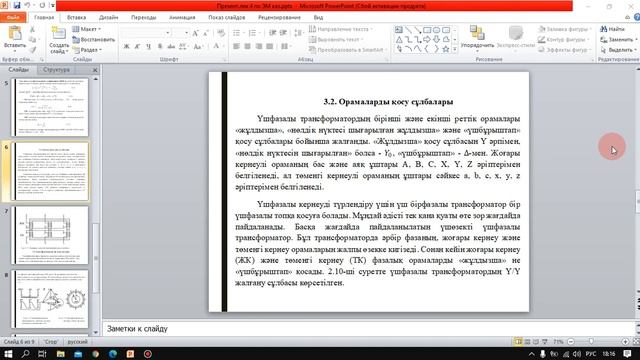The width and height of the screenshot is (640, 360).
Task: Click Decrease list level indent icon
Action: pyautogui.click(x=272, y=33)
